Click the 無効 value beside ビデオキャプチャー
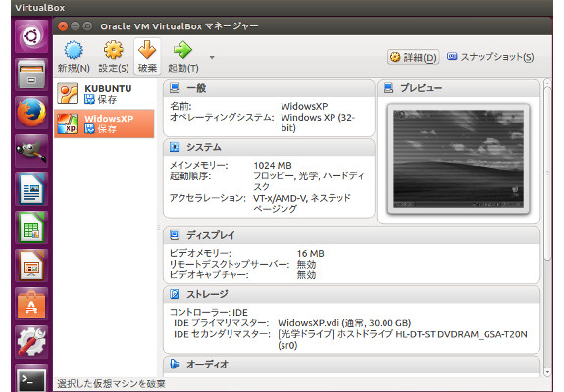Viewport: 564px width, 392px height. tap(306, 275)
